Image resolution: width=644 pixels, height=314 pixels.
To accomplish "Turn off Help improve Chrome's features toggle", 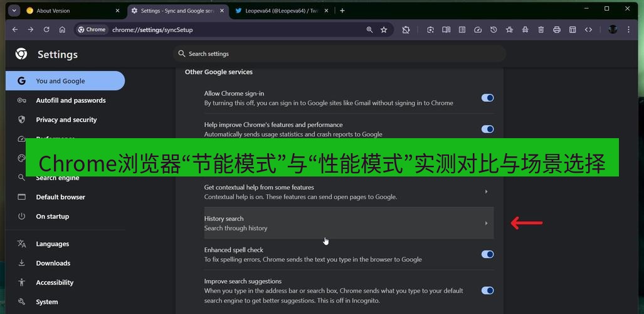I will point(487,129).
